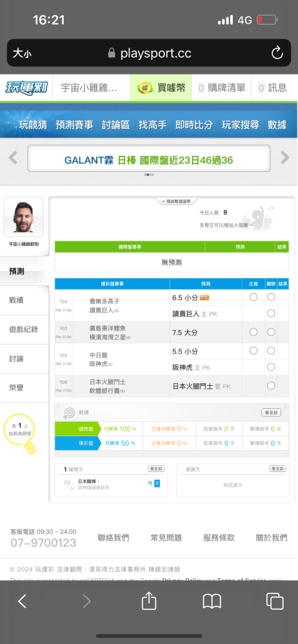
Task: Tap the Messi profile avatar
Action: [x=23, y=217]
